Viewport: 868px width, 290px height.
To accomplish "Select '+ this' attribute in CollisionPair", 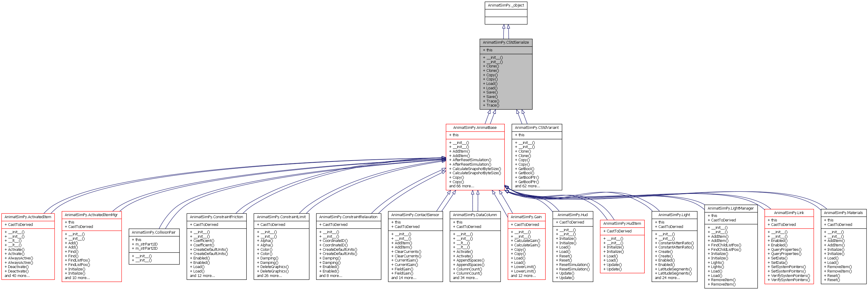I will [x=136, y=240].
